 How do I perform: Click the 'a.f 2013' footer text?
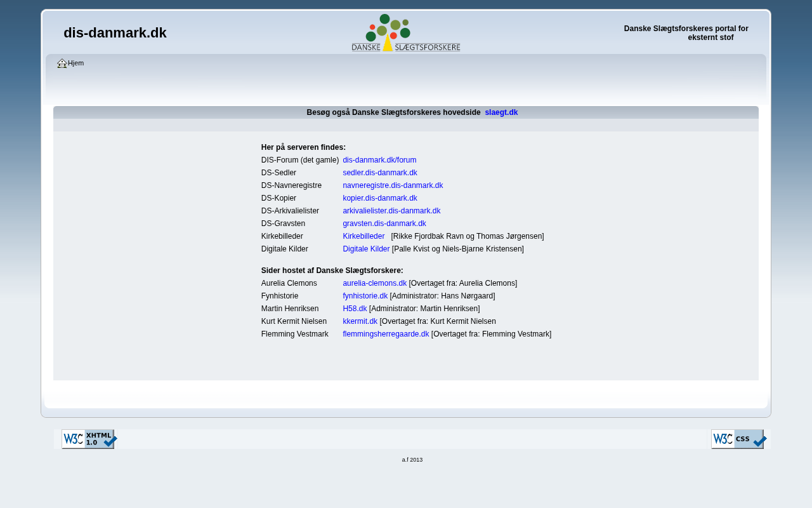412,460
